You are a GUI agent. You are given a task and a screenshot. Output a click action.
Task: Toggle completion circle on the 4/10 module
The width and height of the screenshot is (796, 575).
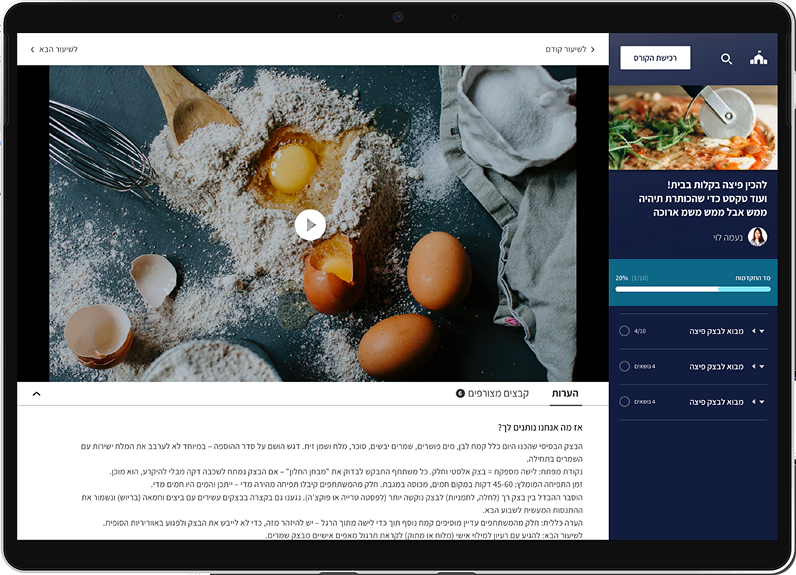click(624, 331)
